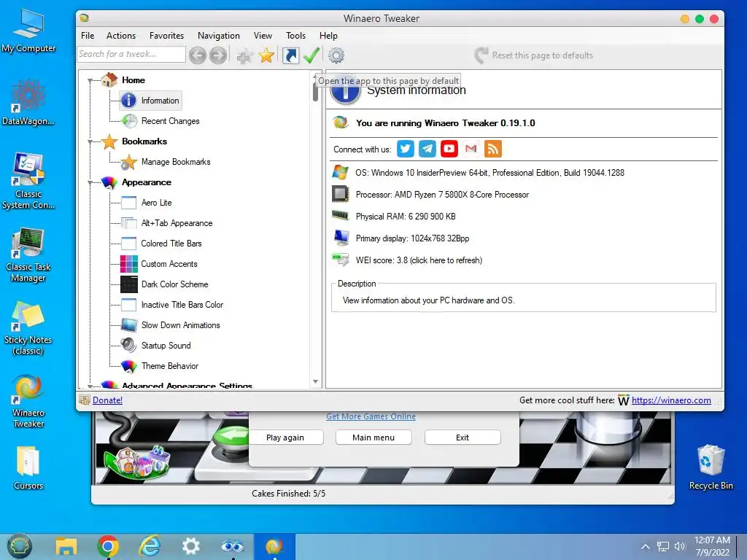Click the add bookmark plus-star icon
This screenshot has width=747, height=560.
(245, 56)
